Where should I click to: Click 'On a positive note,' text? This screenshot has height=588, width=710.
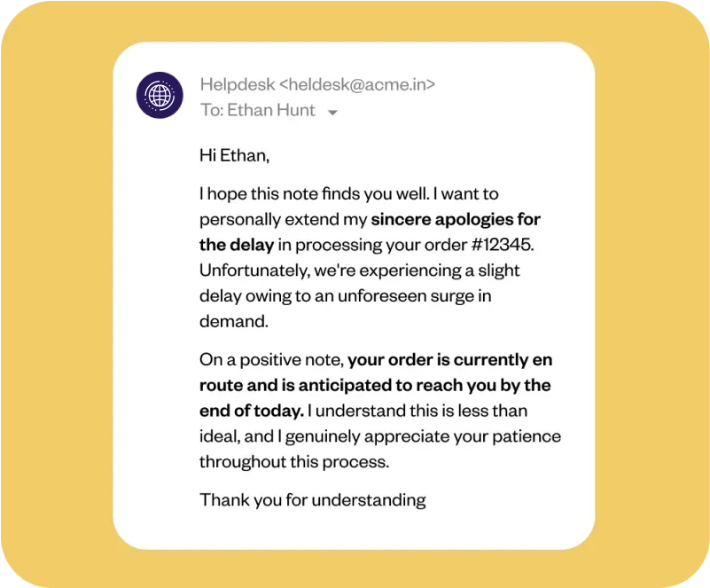pyautogui.click(x=272, y=360)
